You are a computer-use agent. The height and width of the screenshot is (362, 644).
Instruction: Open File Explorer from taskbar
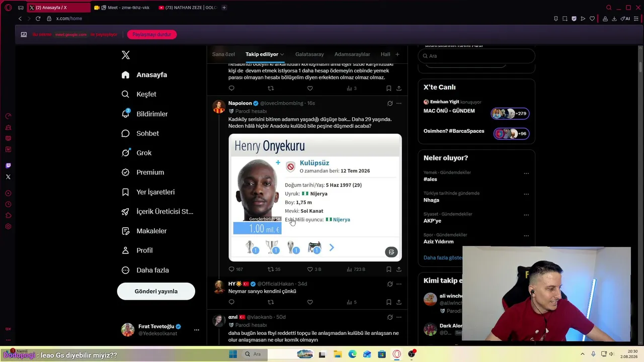pyautogui.click(x=338, y=354)
